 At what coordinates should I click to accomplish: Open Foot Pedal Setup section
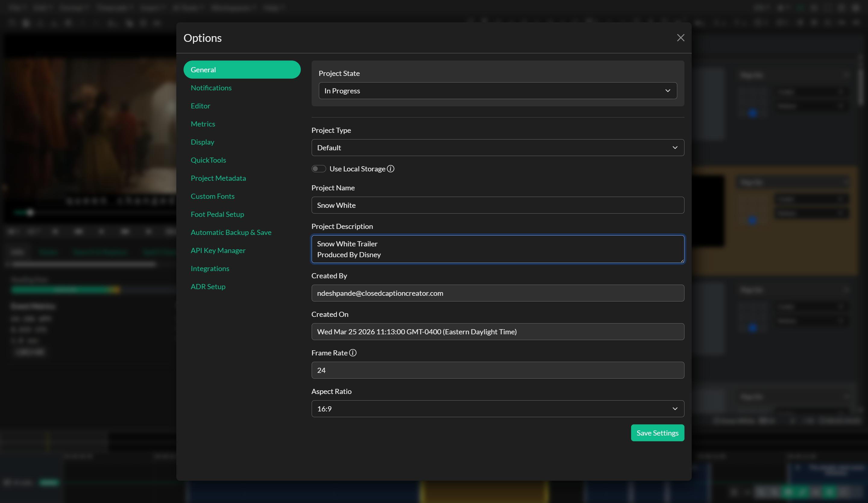[217, 214]
